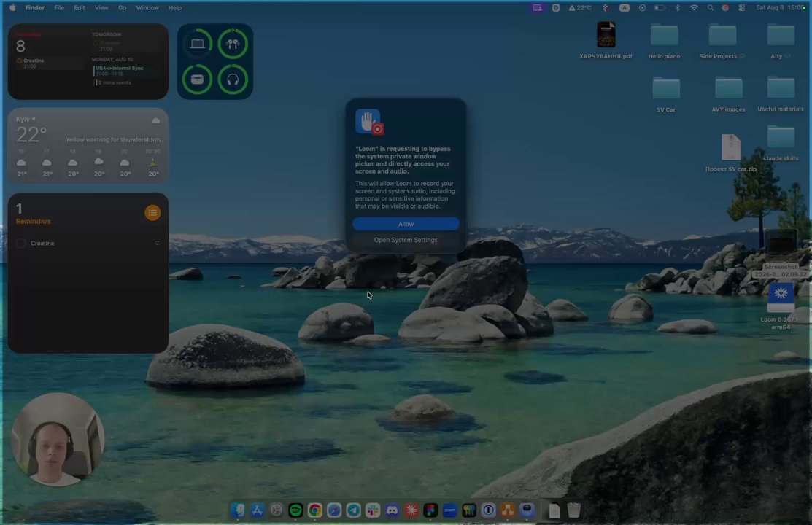Open Spotlight search in menu bar
The height and width of the screenshot is (525, 812).
[x=711, y=8]
